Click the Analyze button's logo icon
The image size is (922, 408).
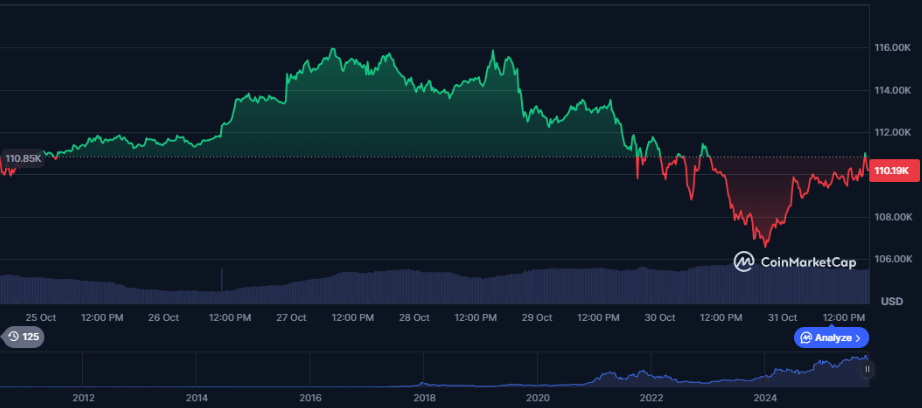(806, 337)
